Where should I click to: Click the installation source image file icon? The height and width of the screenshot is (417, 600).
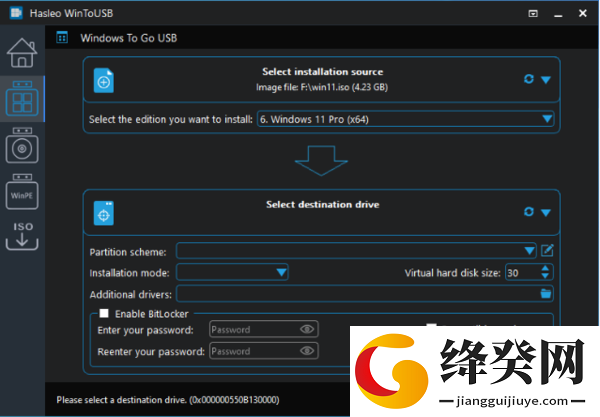[x=104, y=80]
